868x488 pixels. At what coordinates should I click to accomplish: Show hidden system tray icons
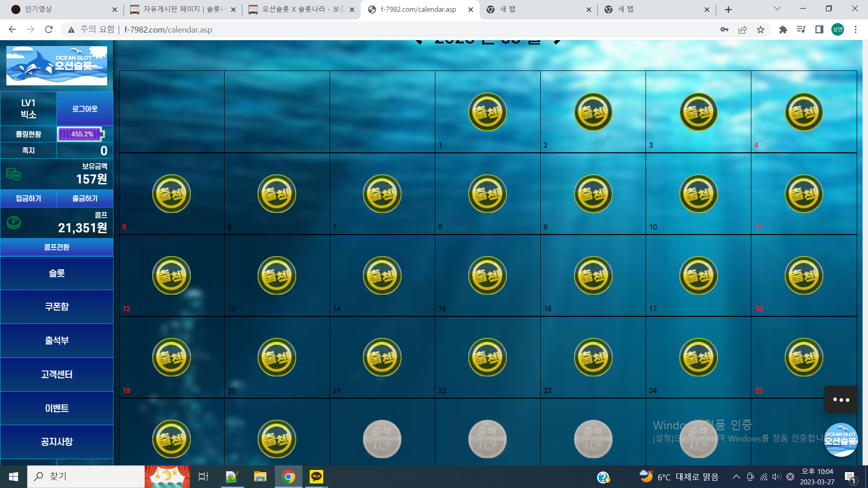(x=736, y=476)
